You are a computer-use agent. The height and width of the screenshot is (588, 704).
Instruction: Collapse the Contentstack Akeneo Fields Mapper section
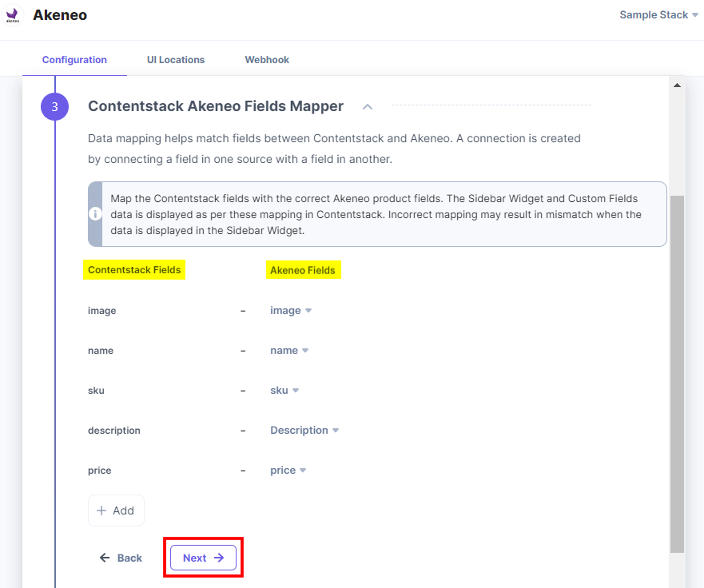367,107
